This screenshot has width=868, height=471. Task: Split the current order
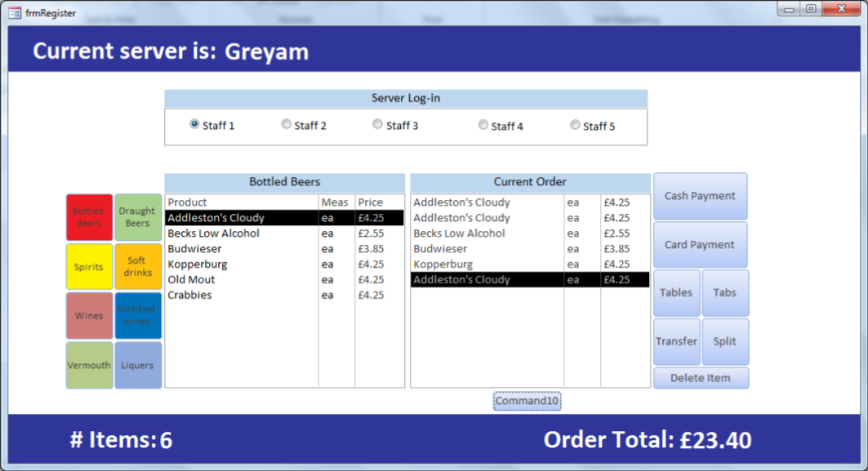[725, 341]
